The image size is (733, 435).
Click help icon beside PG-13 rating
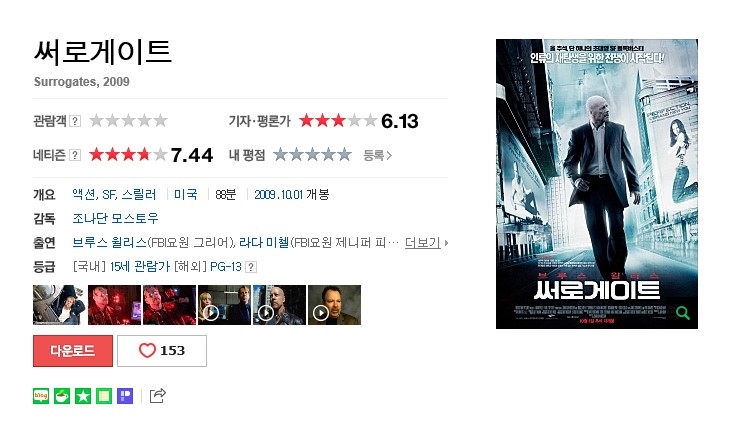pyautogui.click(x=251, y=267)
